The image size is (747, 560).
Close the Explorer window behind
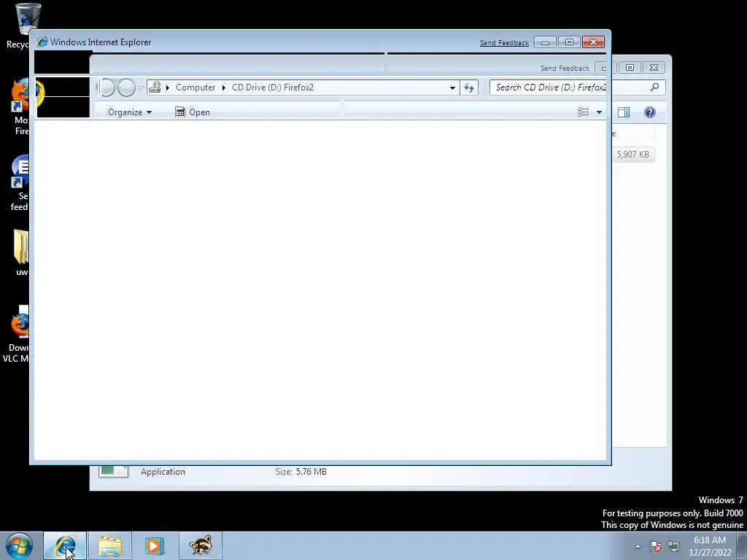[x=654, y=68]
